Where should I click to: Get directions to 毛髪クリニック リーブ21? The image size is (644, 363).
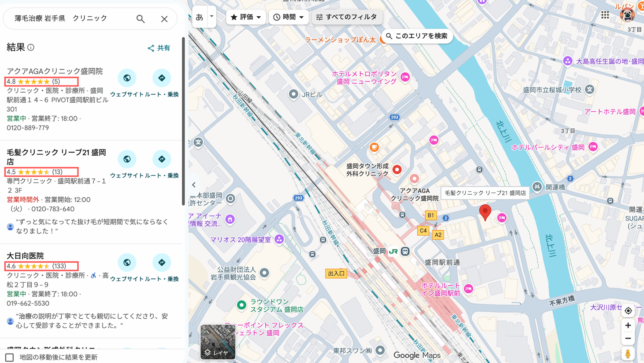pyautogui.click(x=162, y=159)
